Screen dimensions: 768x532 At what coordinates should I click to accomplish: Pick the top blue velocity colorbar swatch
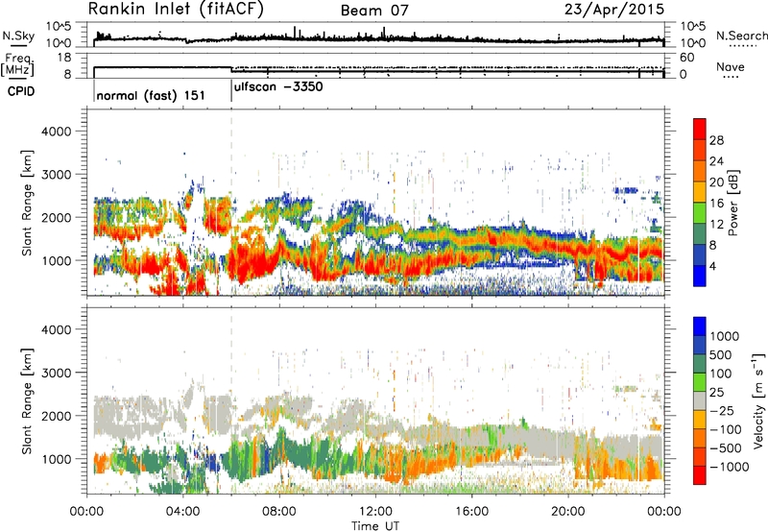coord(700,326)
